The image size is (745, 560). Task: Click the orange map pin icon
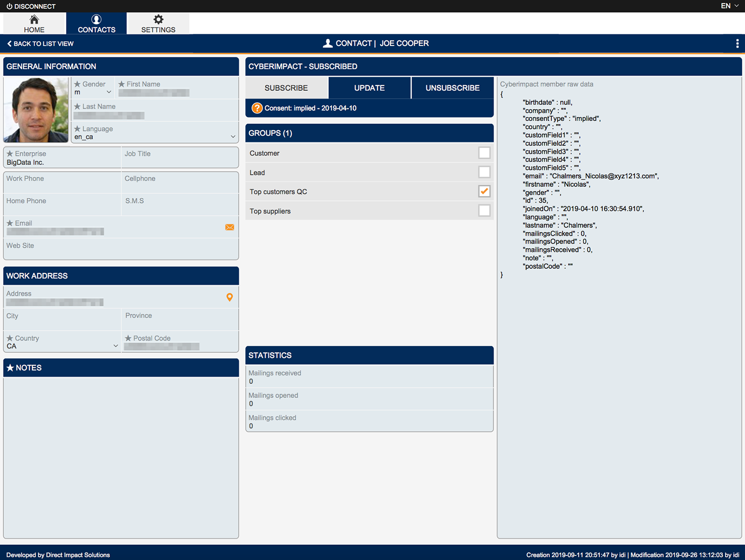229,297
